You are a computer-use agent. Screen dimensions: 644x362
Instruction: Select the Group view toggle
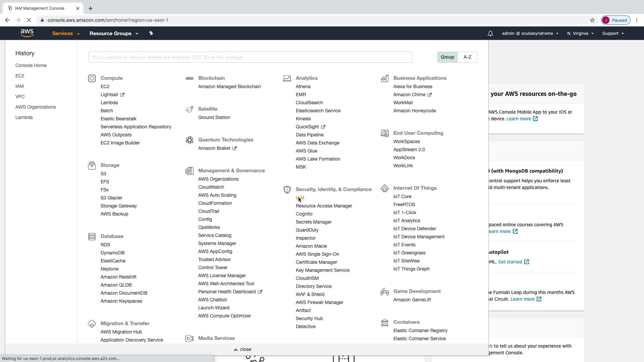click(447, 57)
